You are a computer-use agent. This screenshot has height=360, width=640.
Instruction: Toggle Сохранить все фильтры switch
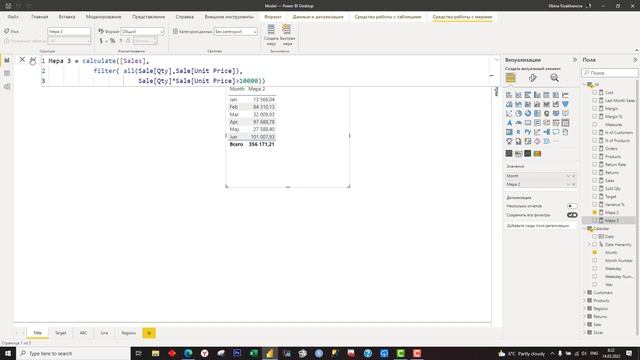(572, 215)
